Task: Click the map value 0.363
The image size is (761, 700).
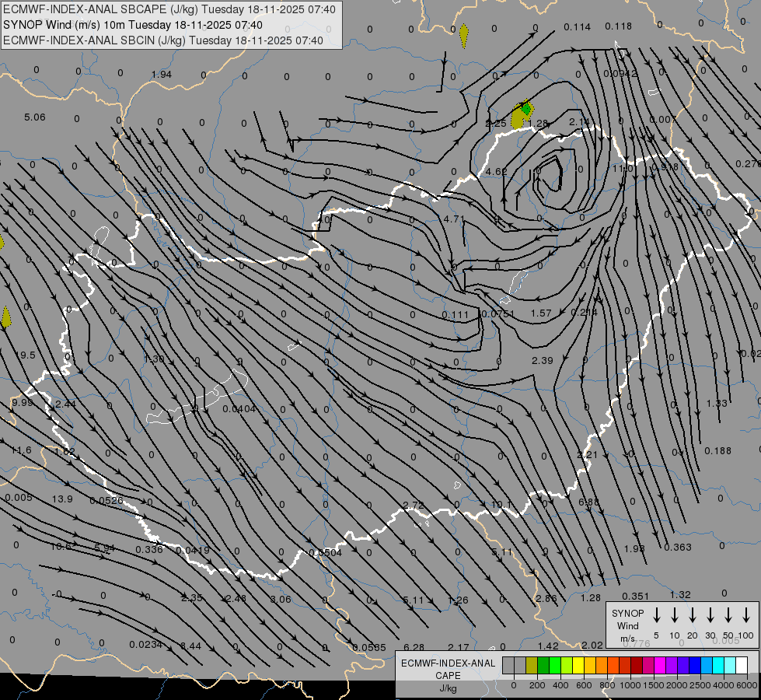Action: 678,547
